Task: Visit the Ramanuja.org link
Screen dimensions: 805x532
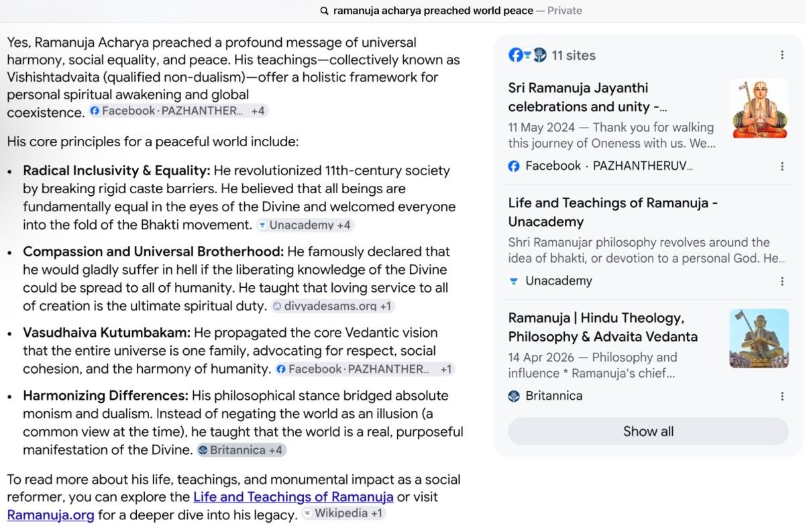Action: pos(50,515)
